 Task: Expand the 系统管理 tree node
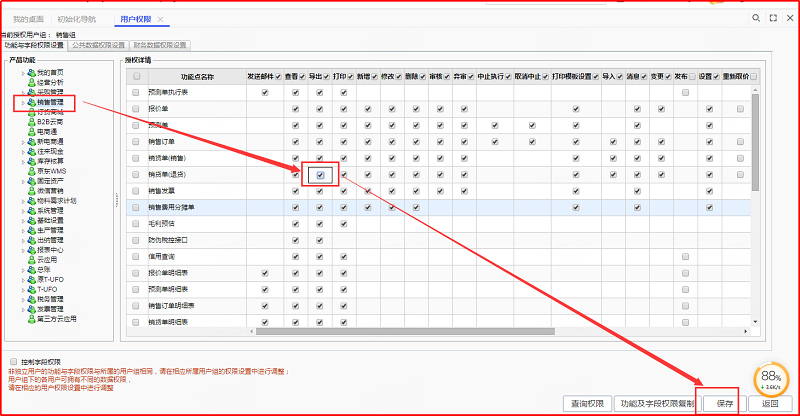23,210
